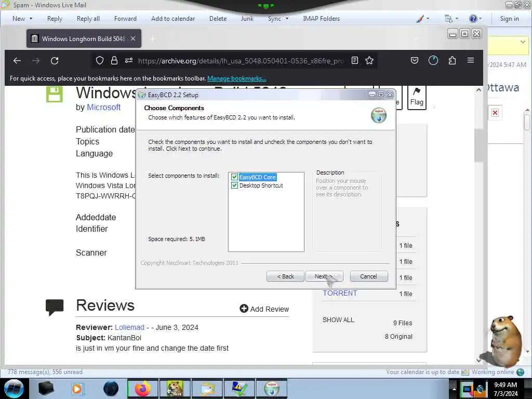532x399 pixels.
Task: Click the red X image placeholder
Action: 495,113
